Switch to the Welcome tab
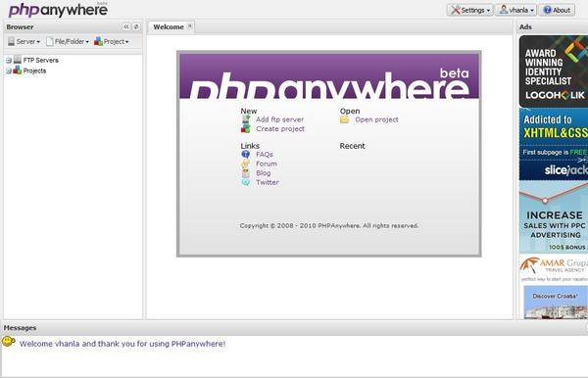Viewport: 588px width, 378px height. click(x=169, y=27)
